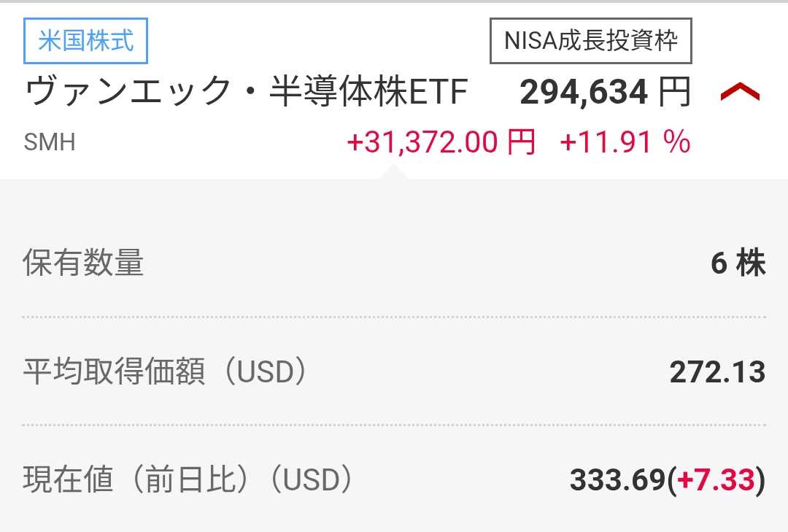Click the 272.13 average cost value
This screenshot has width=788, height=532.
tap(717, 372)
